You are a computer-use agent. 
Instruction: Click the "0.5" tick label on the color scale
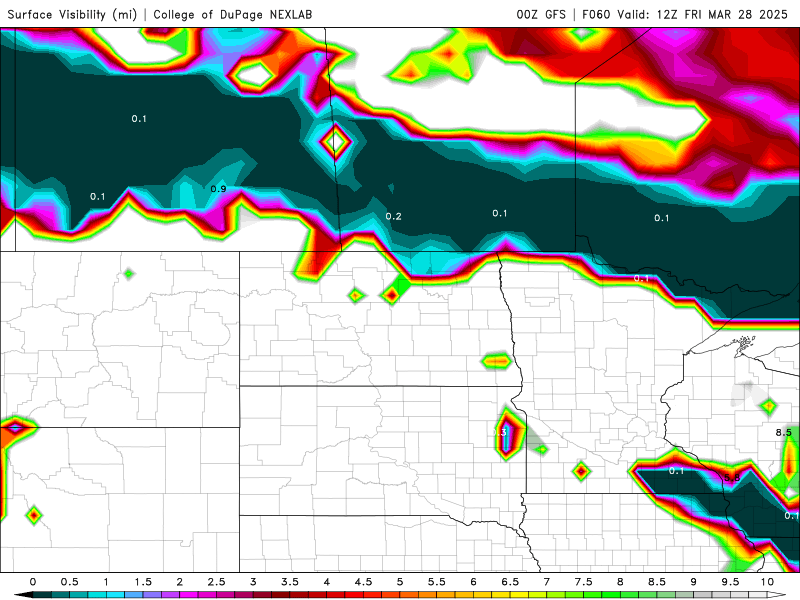pyautogui.click(x=69, y=582)
